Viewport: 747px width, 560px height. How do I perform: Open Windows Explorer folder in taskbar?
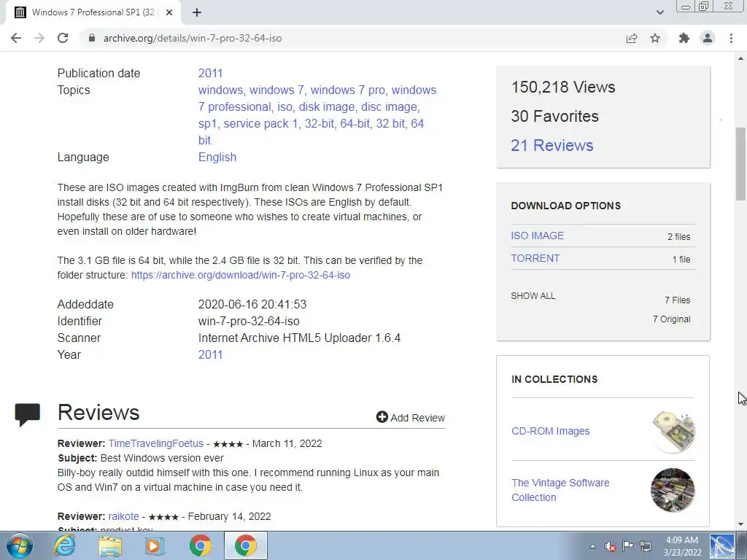click(109, 545)
